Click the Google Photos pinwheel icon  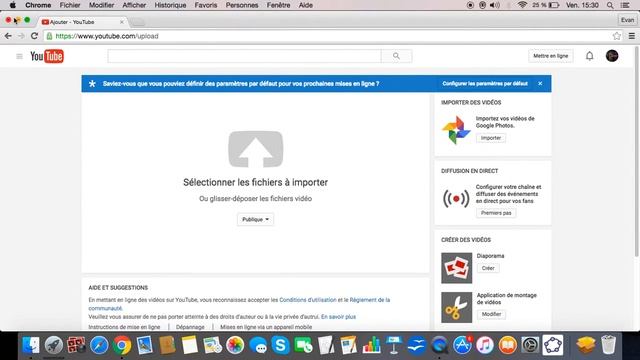pyautogui.click(x=456, y=130)
